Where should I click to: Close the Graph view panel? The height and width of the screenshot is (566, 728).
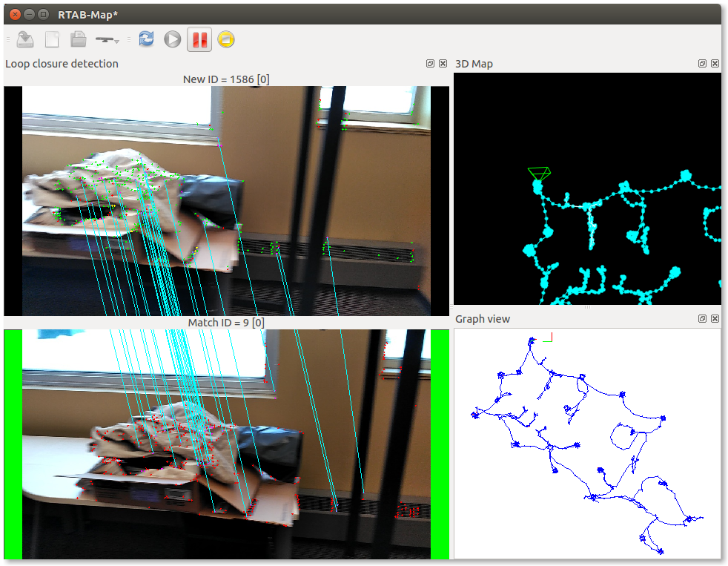(715, 319)
